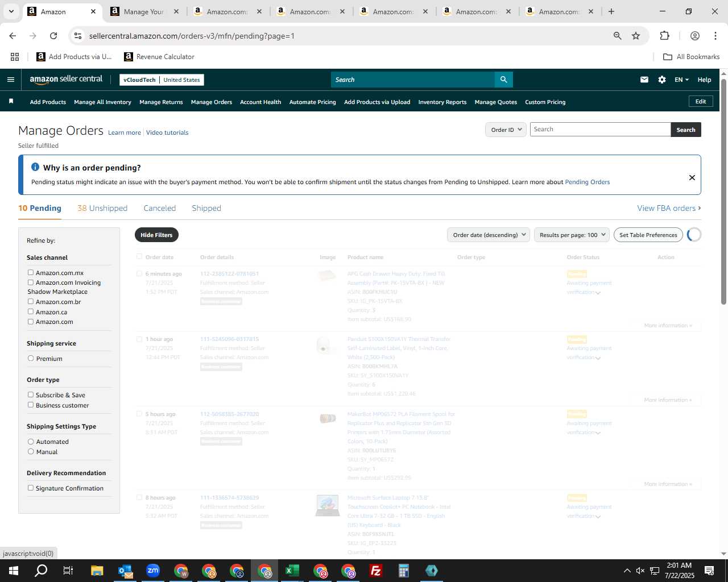Open the Order date (descending) sort dropdown
Screen dimensions: 728x582
[x=489, y=235]
